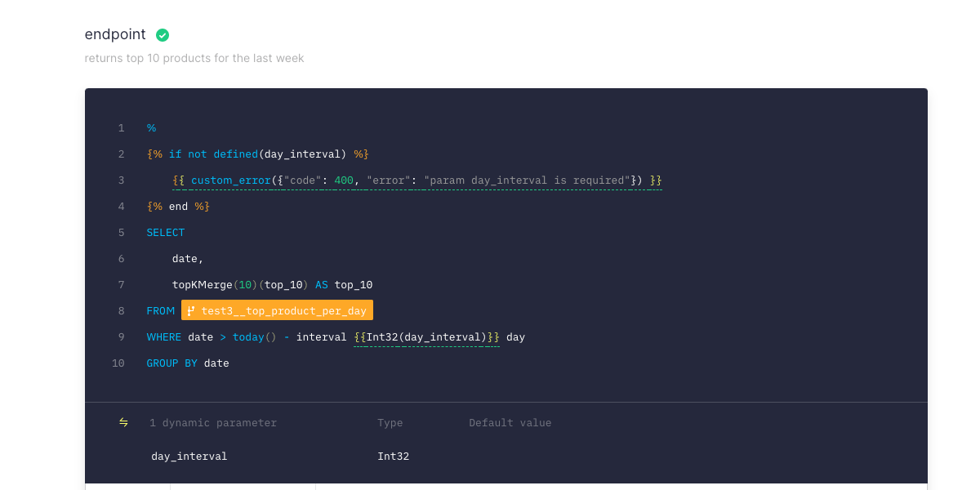Click the Int32 type value for day_interval
This screenshot has width=980, height=490.
(x=393, y=457)
